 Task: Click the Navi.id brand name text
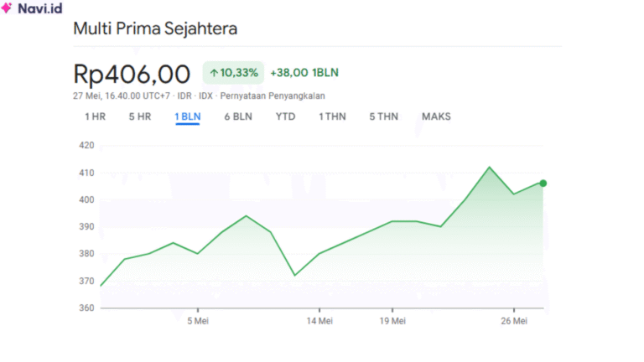click(40, 8)
